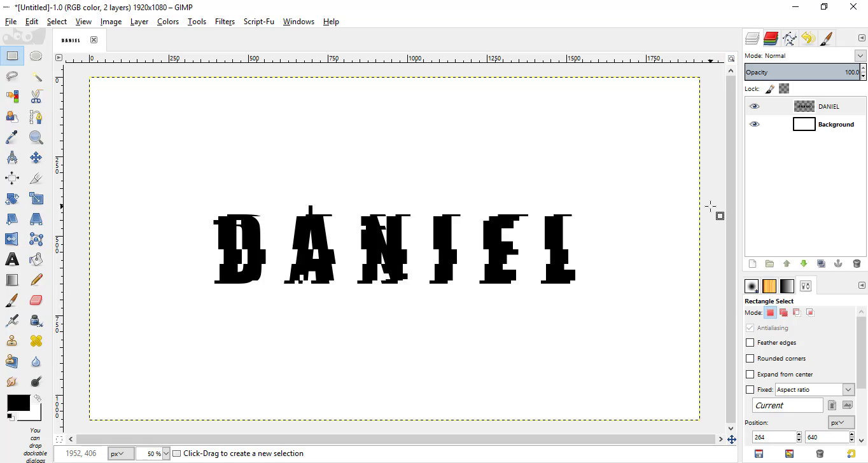The image size is (868, 463).
Task: Open the Undo History tab
Action: (x=808, y=38)
